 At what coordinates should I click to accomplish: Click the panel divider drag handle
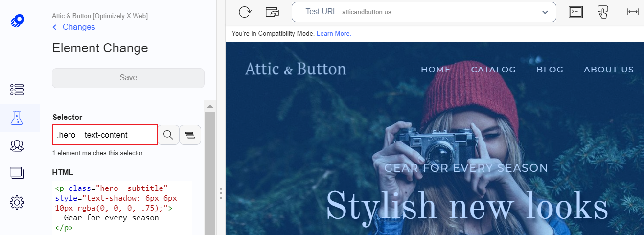tap(221, 193)
